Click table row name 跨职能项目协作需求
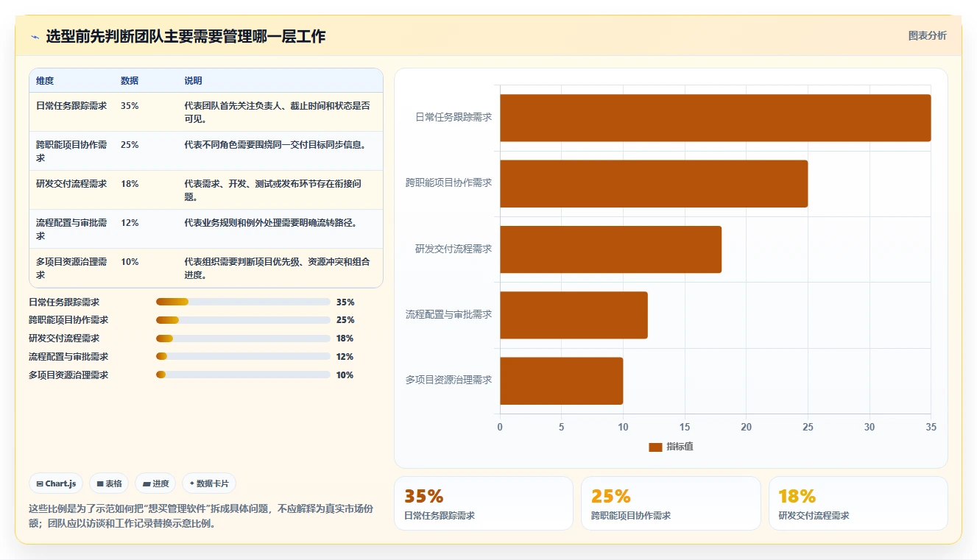Screen dimensions: 977x560 click(x=71, y=152)
